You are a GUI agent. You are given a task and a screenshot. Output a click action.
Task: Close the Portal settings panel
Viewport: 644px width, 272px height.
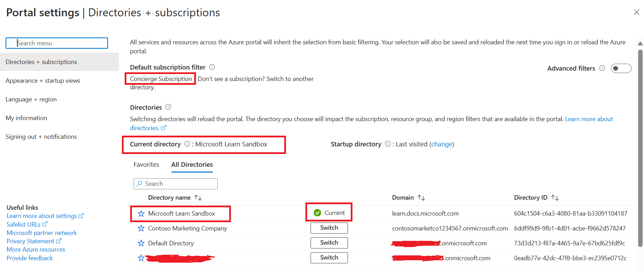pos(636,12)
